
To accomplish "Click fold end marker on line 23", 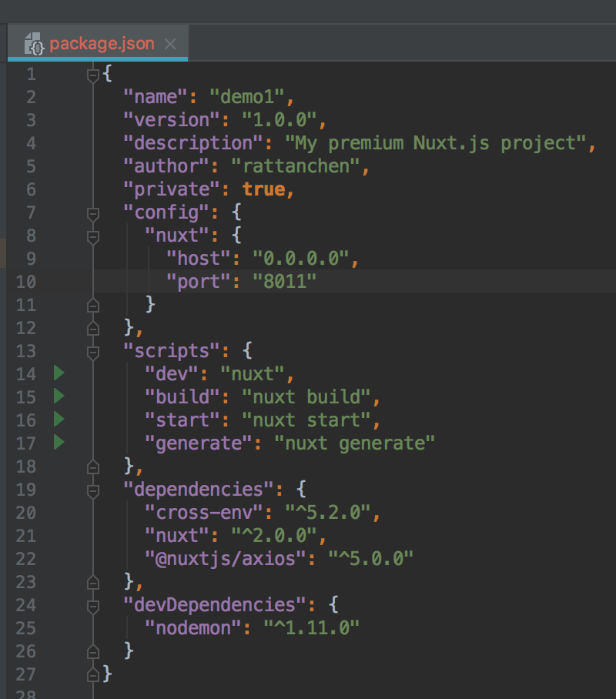I will [92, 583].
